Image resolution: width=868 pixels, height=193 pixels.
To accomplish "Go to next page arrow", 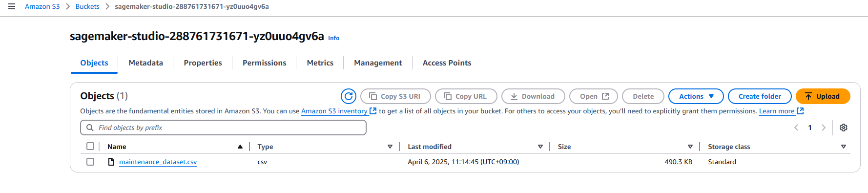I will [824, 128].
